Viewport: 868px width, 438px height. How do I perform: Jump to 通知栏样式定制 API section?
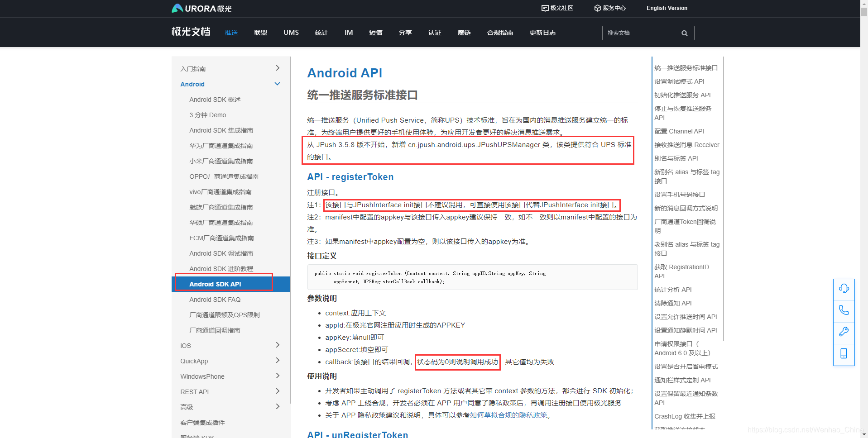pyautogui.click(x=682, y=380)
